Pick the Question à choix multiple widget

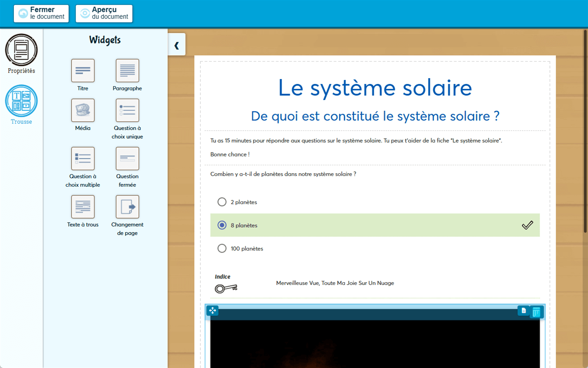click(83, 158)
